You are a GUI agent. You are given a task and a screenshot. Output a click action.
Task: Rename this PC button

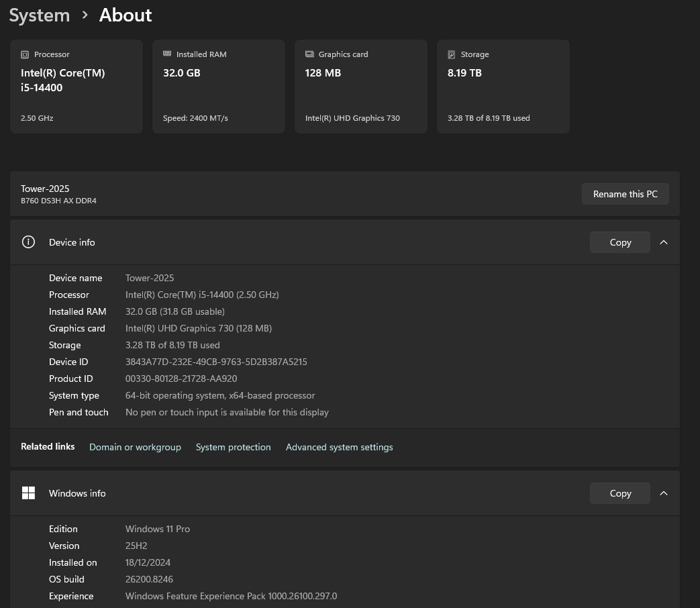[x=625, y=194]
